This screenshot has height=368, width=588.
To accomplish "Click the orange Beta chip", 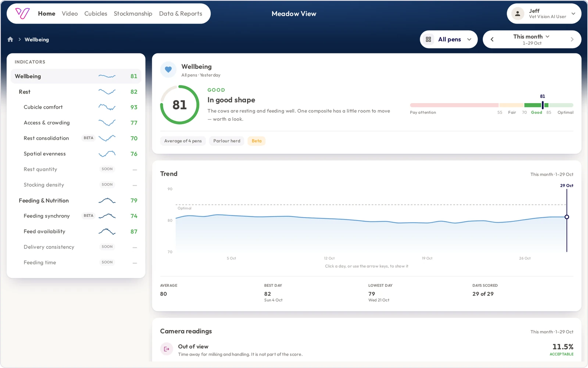I will pos(257,141).
